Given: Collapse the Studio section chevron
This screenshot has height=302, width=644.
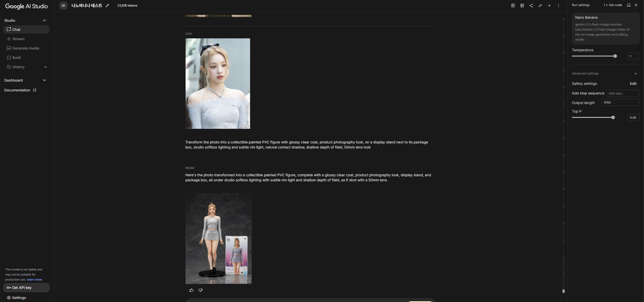Looking at the screenshot, I should pos(45,20).
